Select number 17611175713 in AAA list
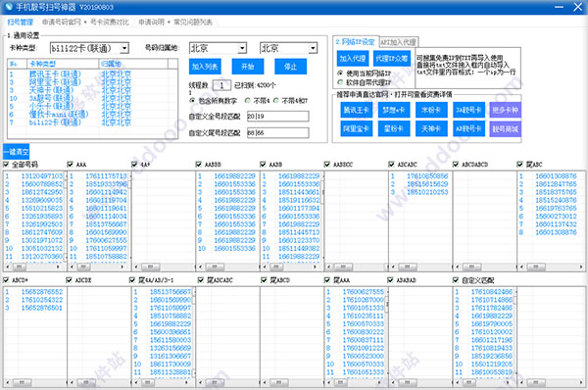Screen dimensions: 588x390 click(x=106, y=175)
